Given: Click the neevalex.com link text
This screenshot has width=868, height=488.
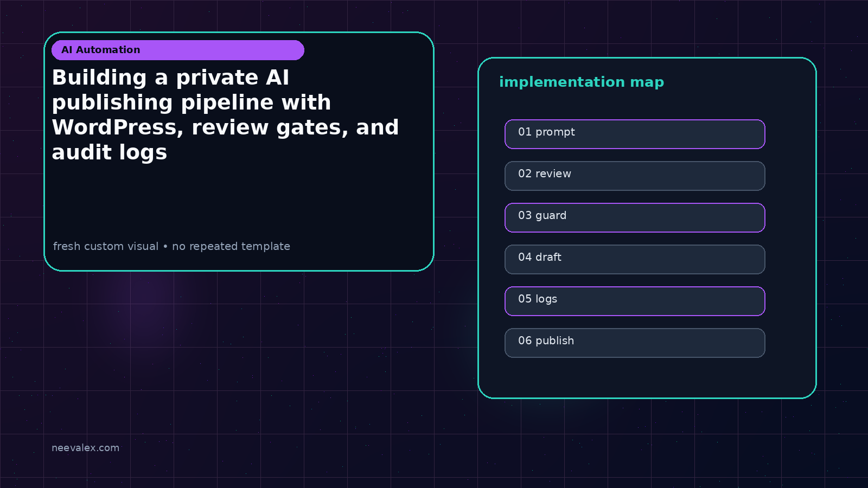Looking at the screenshot, I should point(85,448).
